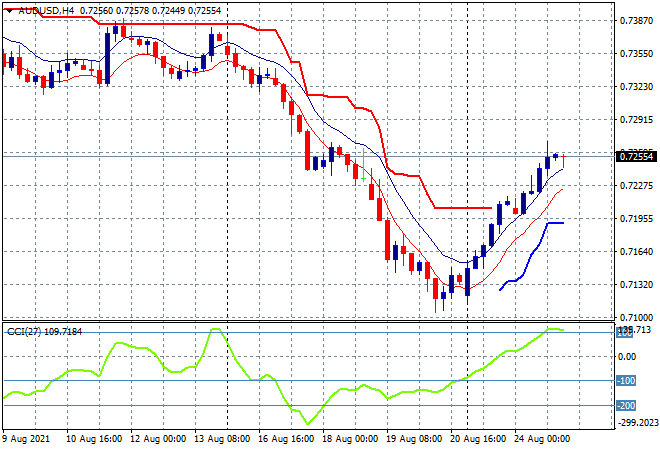The height and width of the screenshot is (450, 660).
Task: Select the green CCI line's lowest trough
Action: click(307, 423)
